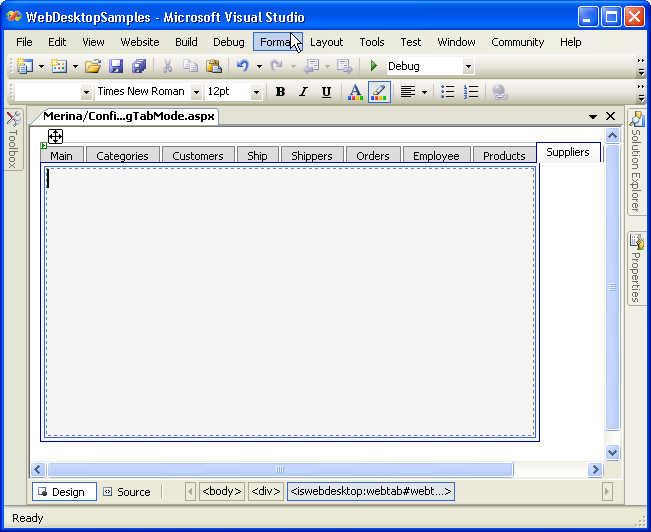
Task: Select the Categories tab
Action: [x=122, y=156]
